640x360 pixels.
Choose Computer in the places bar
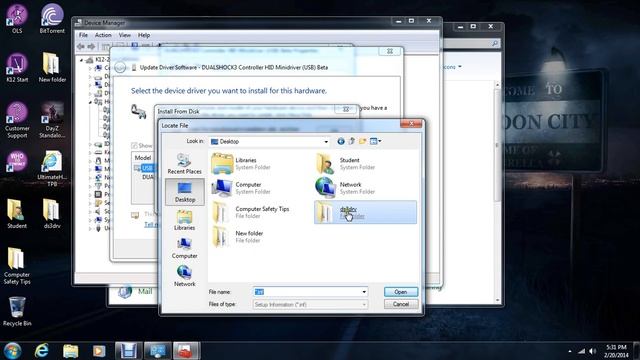pyautogui.click(x=184, y=248)
